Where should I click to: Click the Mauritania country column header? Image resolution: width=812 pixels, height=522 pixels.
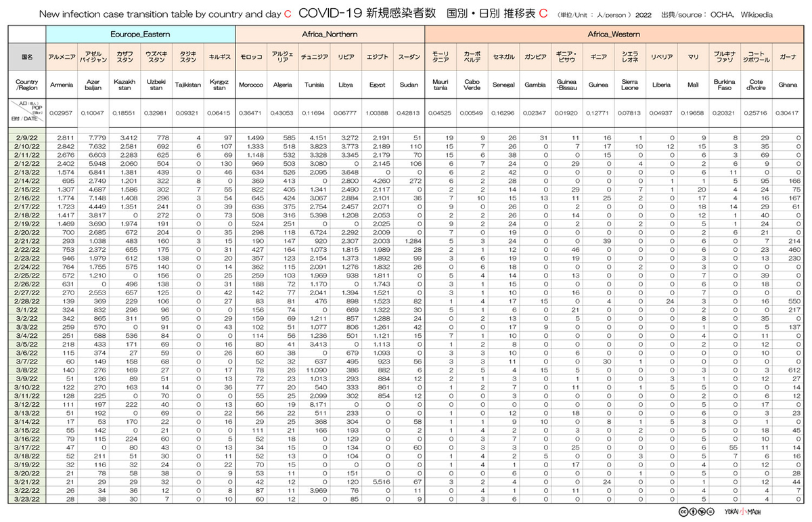point(440,85)
